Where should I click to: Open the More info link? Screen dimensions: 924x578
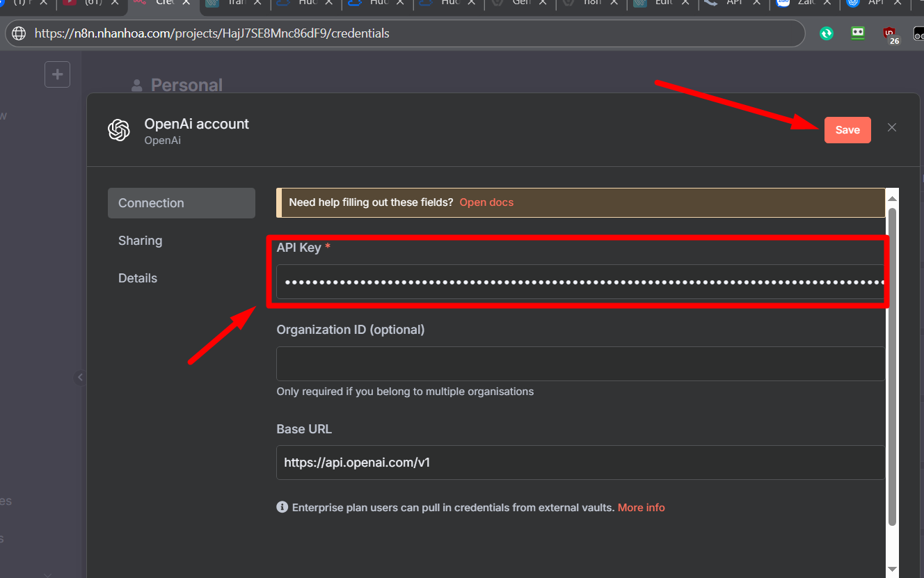tap(642, 508)
